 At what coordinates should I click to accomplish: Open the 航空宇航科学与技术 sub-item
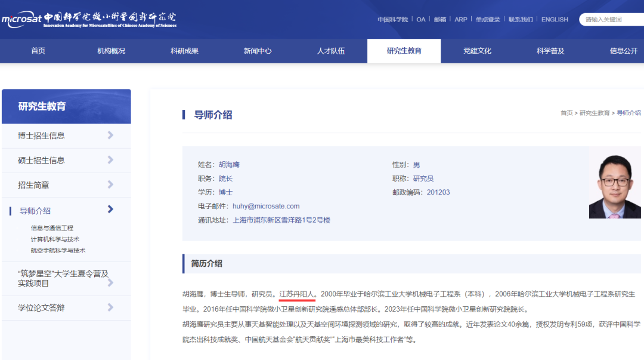(x=58, y=251)
